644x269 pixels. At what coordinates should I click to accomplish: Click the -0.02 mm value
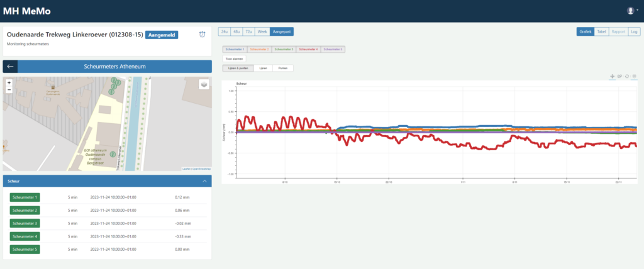click(183, 223)
